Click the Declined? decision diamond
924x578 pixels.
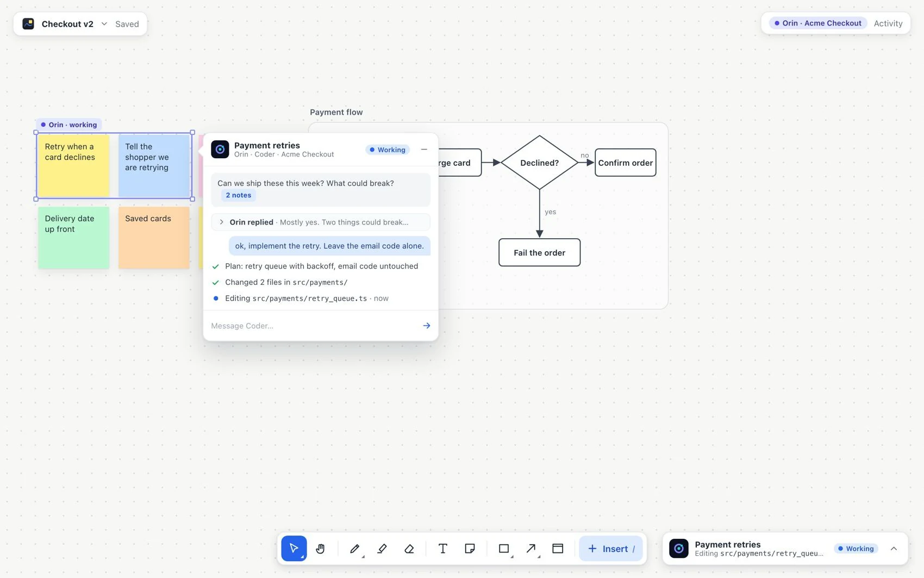[x=539, y=163]
